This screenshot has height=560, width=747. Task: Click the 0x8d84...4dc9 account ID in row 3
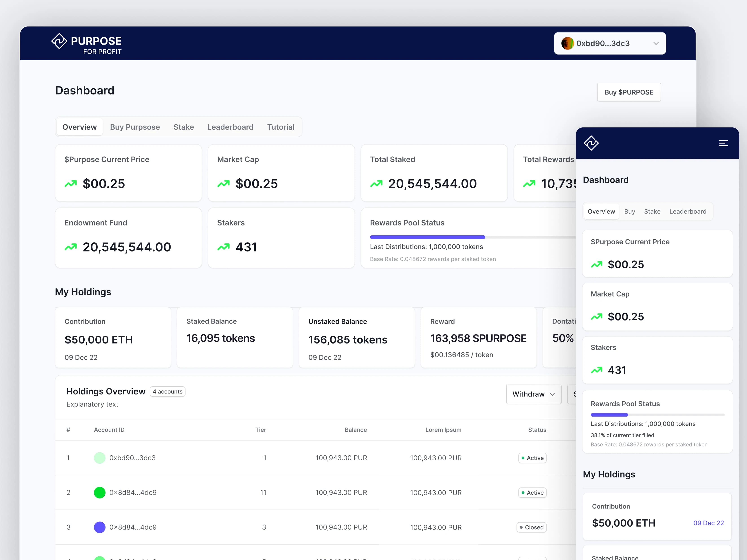133,527
